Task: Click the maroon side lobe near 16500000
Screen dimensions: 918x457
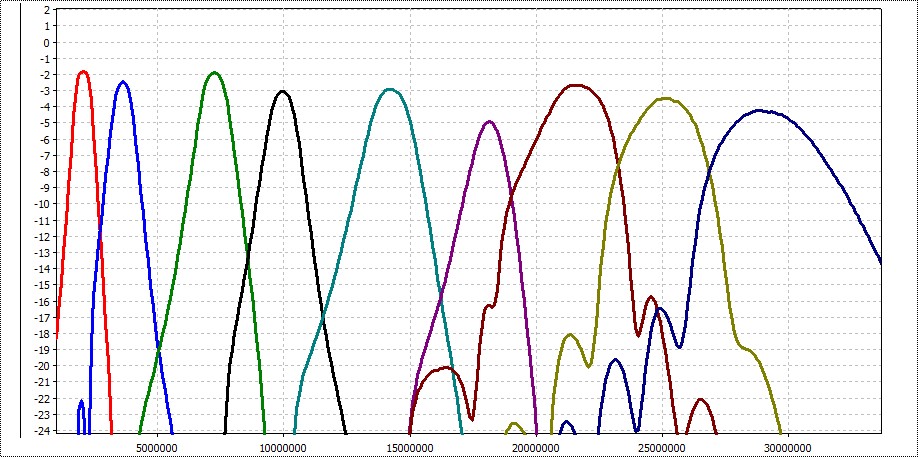Action: pyautogui.click(x=443, y=368)
